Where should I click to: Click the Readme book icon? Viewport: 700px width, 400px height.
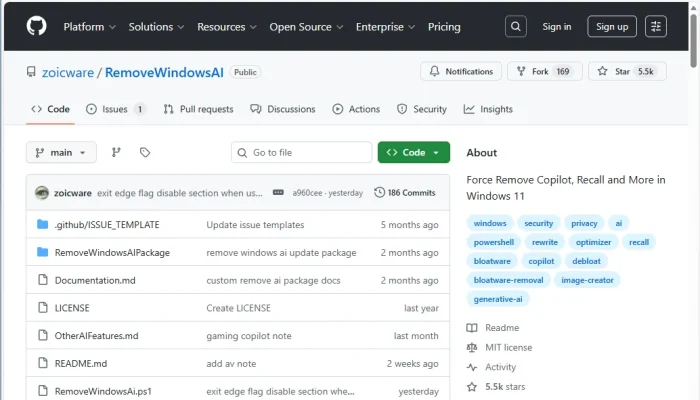[472, 328]
